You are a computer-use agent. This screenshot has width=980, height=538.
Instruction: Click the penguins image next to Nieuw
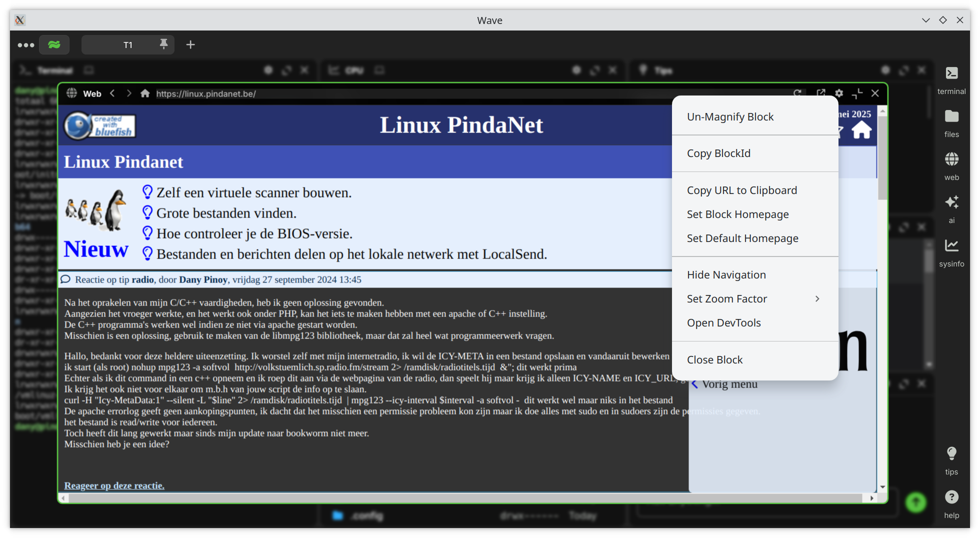tap(96, 210)
